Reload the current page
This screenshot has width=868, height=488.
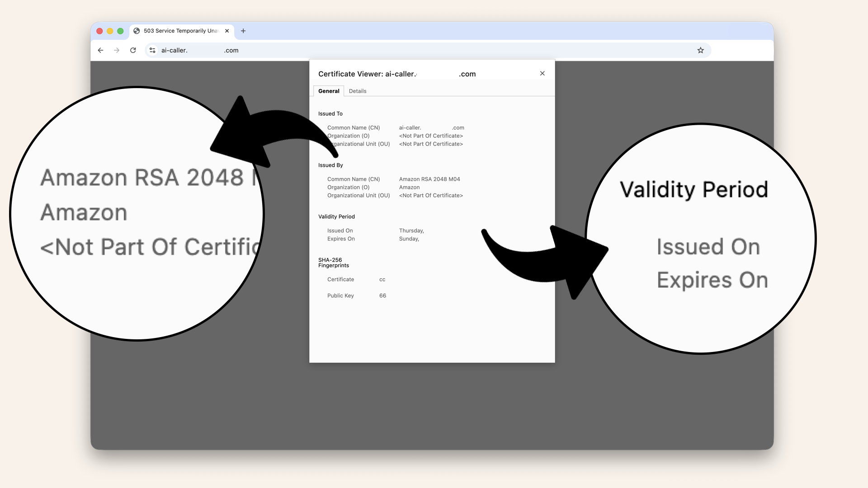tap(133, 50)
